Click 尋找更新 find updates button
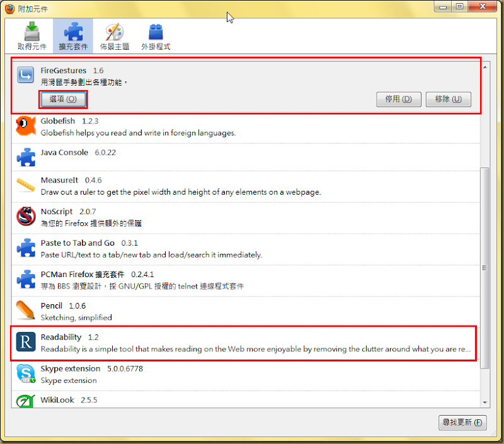Image resolution: width=504 pixels, height=444 pixels. pos(462,423)
